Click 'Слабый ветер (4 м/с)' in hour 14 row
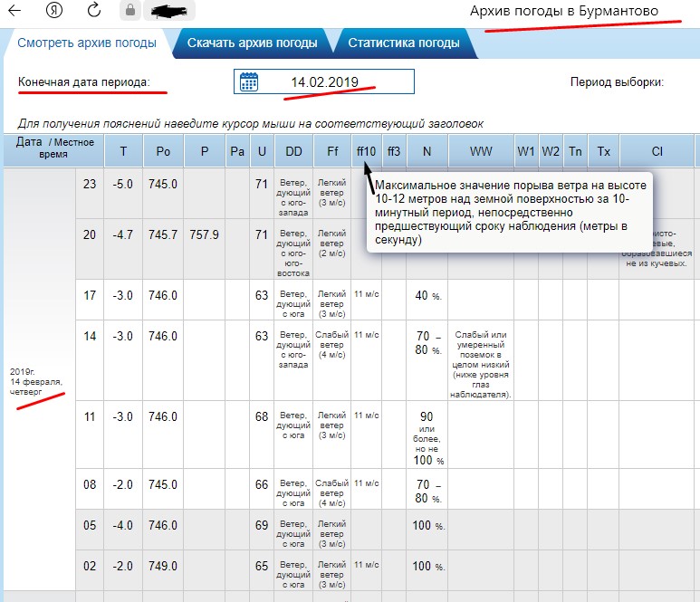Viewport: 700px width, 602px height. (331, 345)
